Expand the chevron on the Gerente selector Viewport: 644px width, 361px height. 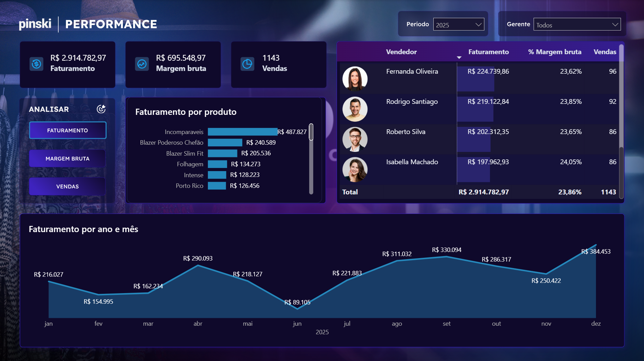pyautogui.click(x=614, y=25)
